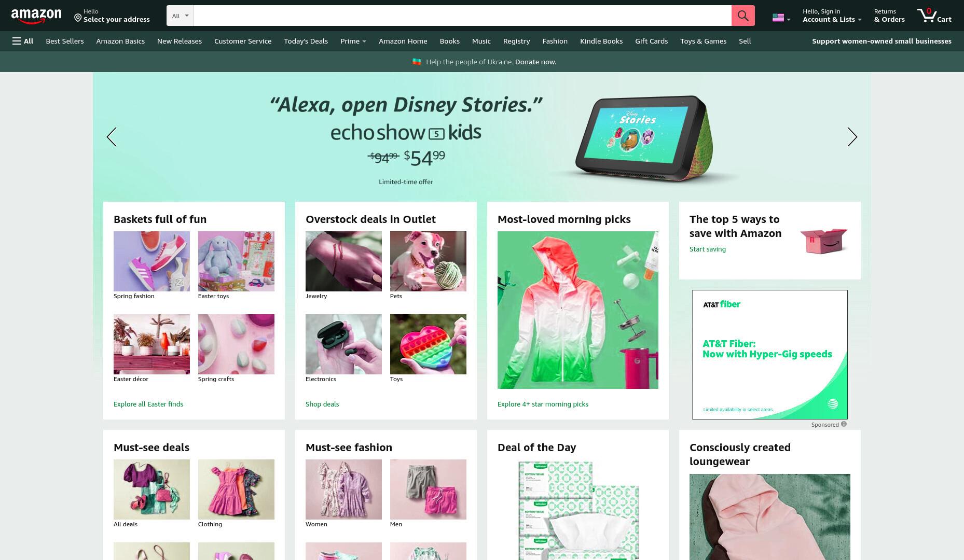964x560 pixels.
Task: Open Today's Deals in navigation bar
Action: (306, 41)
